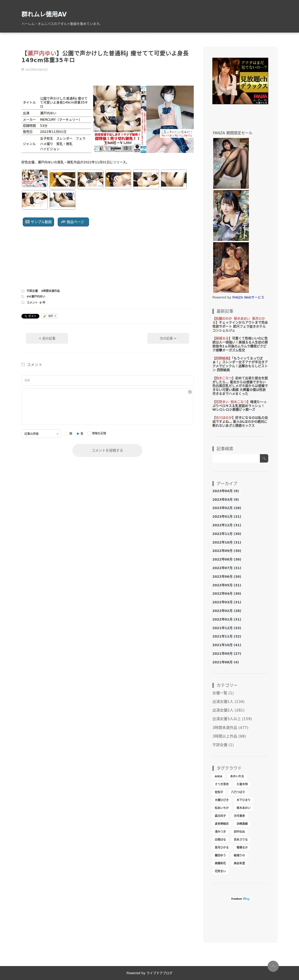Click the comment text area
The width and height of the screenshot is (299, 980).
pos(107,406)
